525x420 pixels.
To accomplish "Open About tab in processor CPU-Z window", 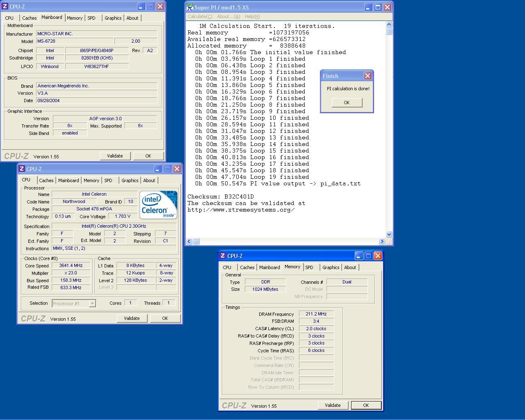I will [149, 180].
